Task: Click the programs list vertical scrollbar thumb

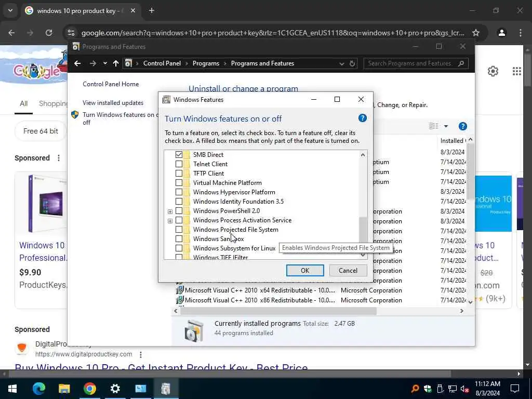Action: (470, 171)
